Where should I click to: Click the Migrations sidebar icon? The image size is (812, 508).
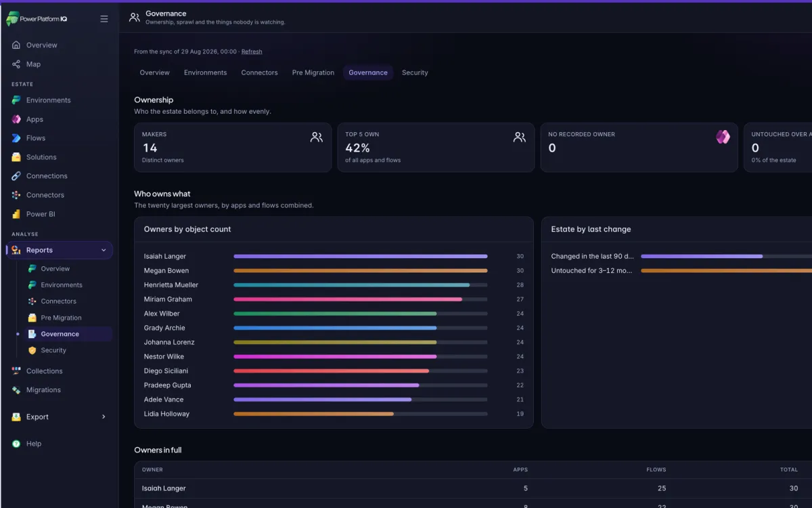pos(16,390)
